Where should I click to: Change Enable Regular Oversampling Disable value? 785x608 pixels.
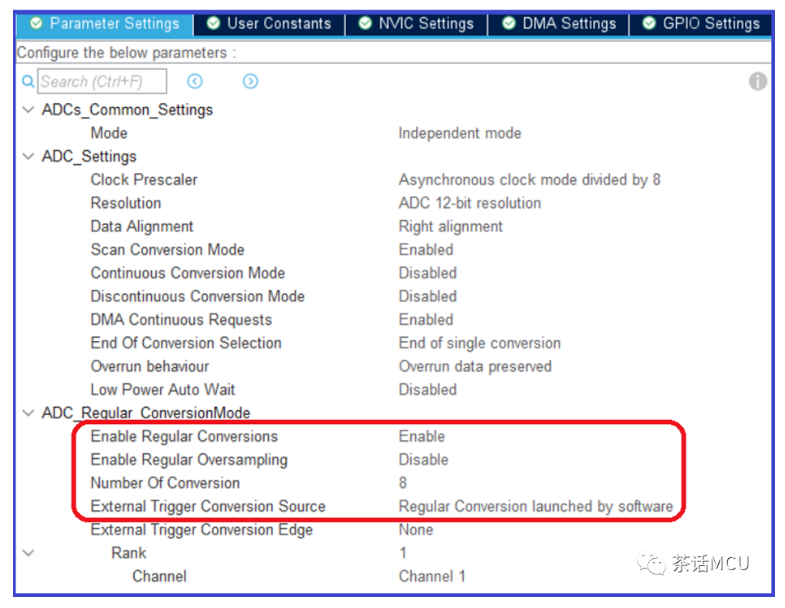pyautogui.click(x=424, y=459)
